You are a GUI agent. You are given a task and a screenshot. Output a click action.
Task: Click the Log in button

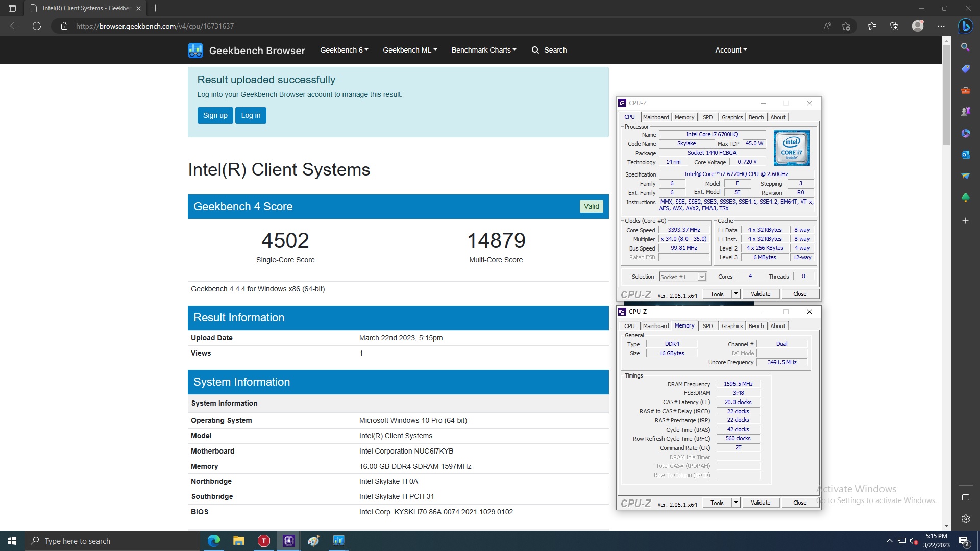coord(251,115)
